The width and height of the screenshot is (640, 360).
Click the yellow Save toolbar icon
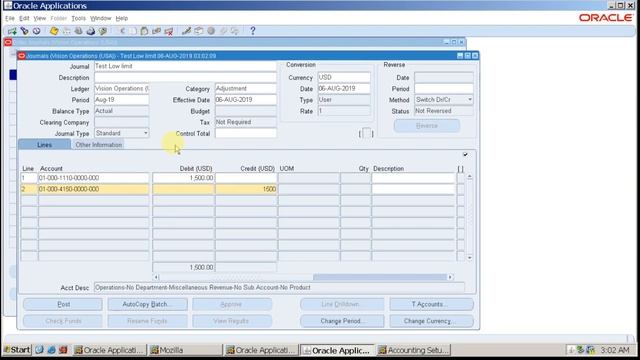coord(54,31)
